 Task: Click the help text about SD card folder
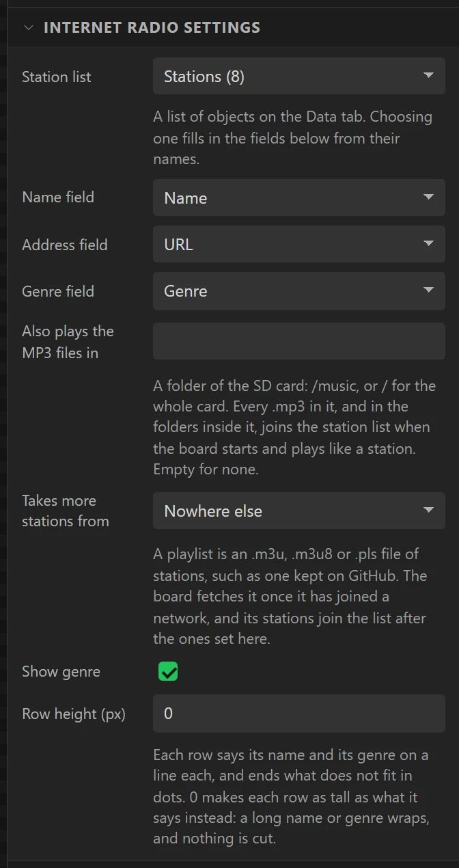[294, 428]
